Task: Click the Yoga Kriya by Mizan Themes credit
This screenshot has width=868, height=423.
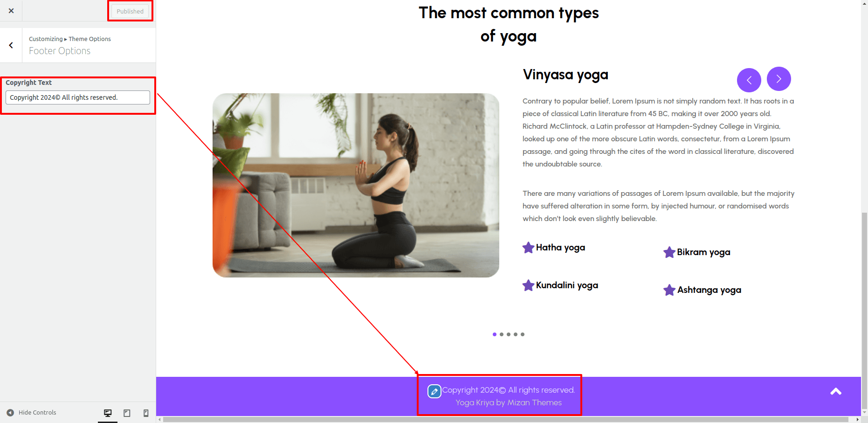Action: point(509,402)
